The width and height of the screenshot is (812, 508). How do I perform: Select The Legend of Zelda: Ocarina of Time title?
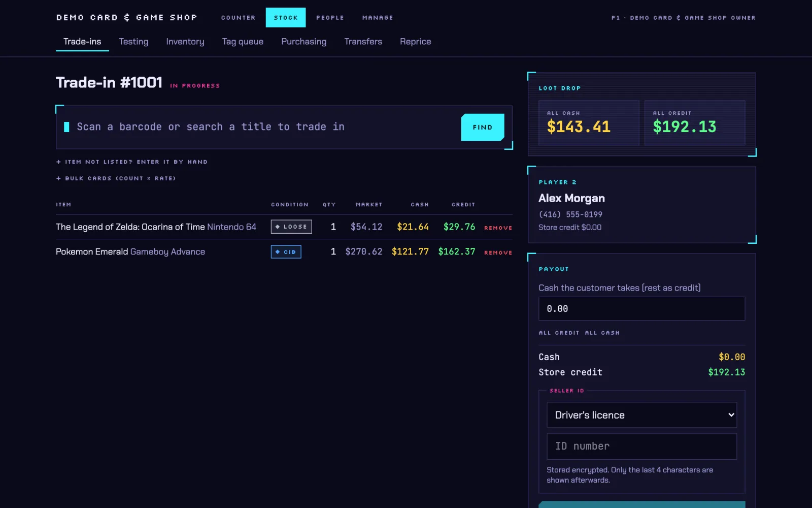tap(130, 227)
